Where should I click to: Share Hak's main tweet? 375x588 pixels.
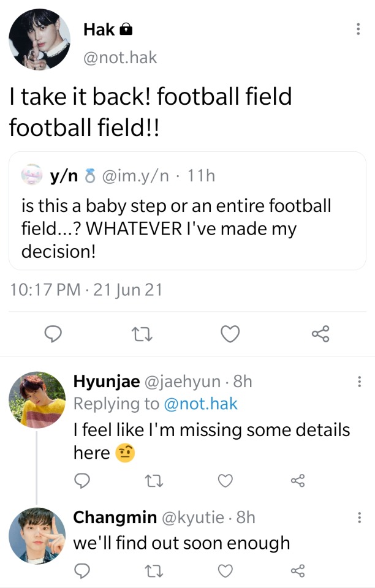tap(320, 334)
